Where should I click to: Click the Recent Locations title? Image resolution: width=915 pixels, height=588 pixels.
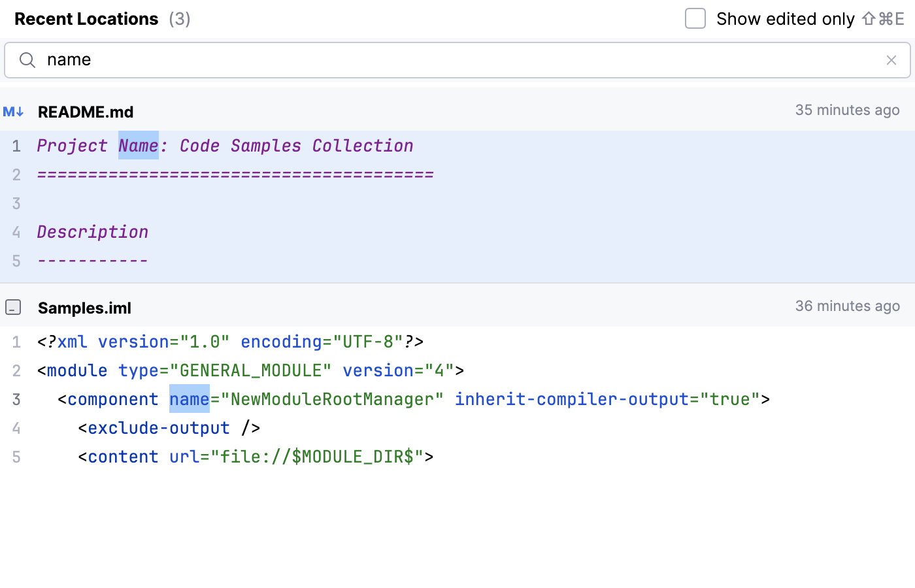pos(86,19)
